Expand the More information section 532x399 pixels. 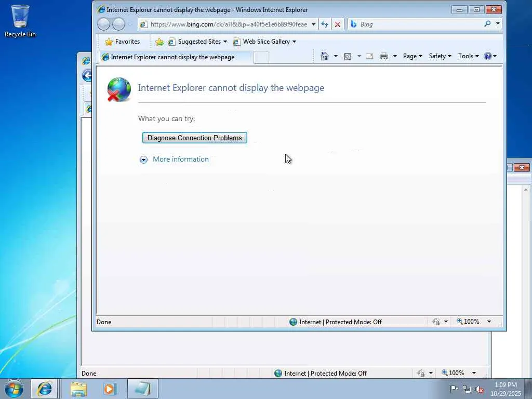pos(143,159)
